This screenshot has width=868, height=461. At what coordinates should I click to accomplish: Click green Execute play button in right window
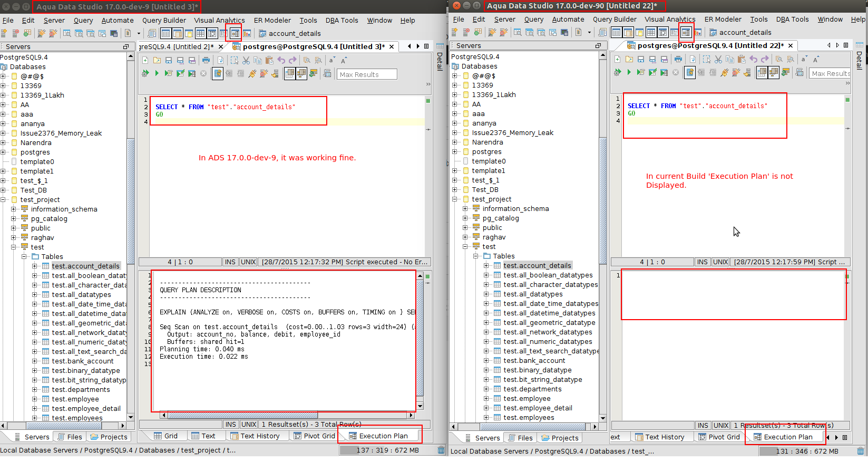[629, 72]
